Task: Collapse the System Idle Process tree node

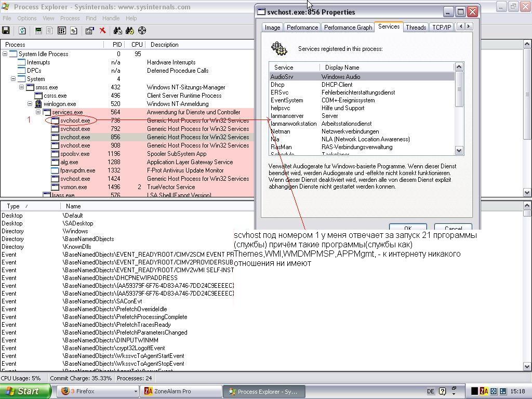Action: click(5, 54)
